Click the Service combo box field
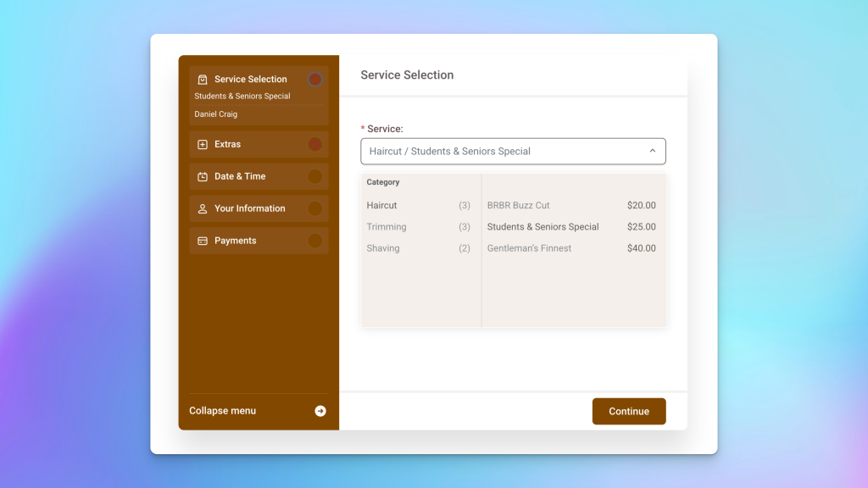 coord(513,151)
